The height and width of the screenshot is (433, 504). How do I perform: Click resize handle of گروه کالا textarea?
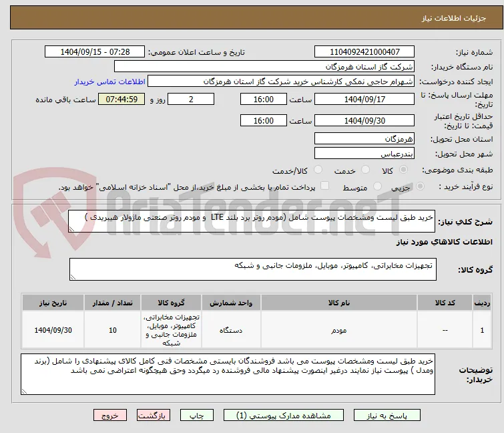tap(73, 277)
